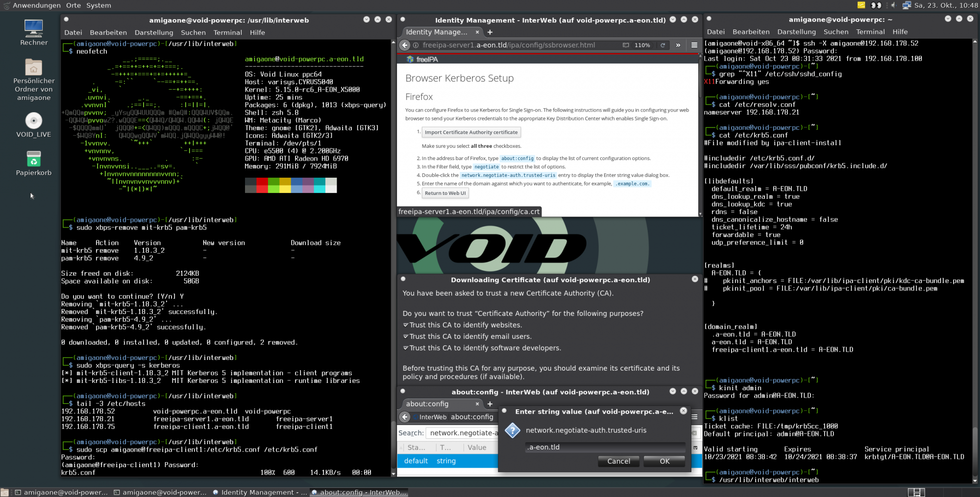Click the show-desktop button in bottom panel
Screen dimensions: 980x497
5,492
